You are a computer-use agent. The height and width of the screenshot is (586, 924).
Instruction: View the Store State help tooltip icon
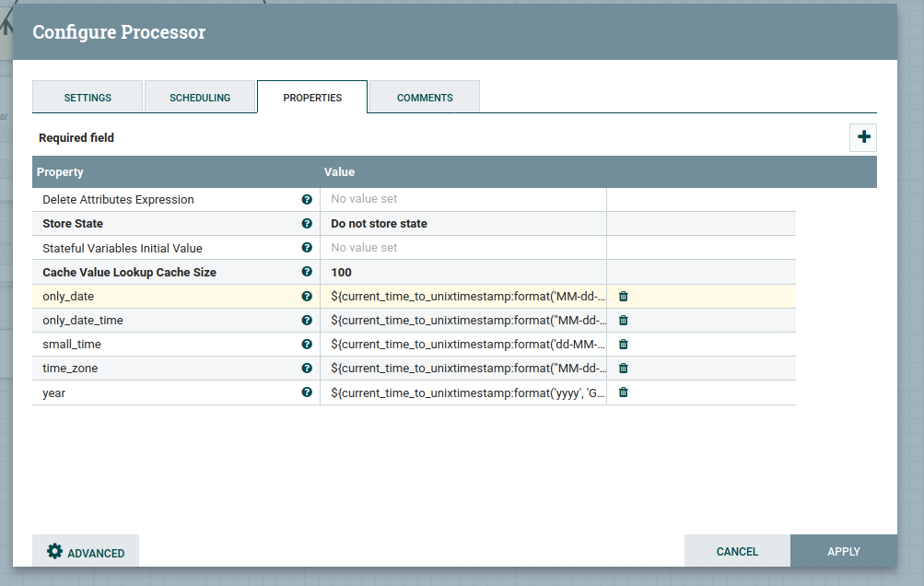pos(307,223)
